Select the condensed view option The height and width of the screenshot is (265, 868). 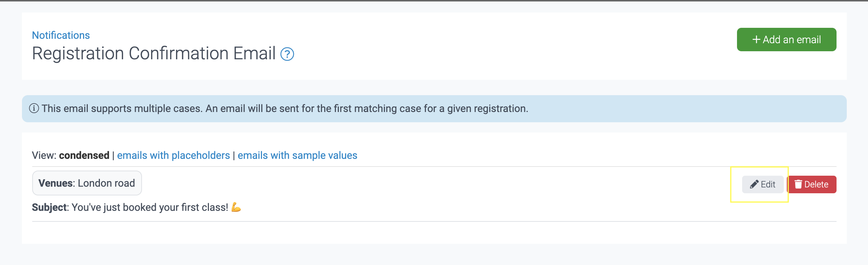84,155
